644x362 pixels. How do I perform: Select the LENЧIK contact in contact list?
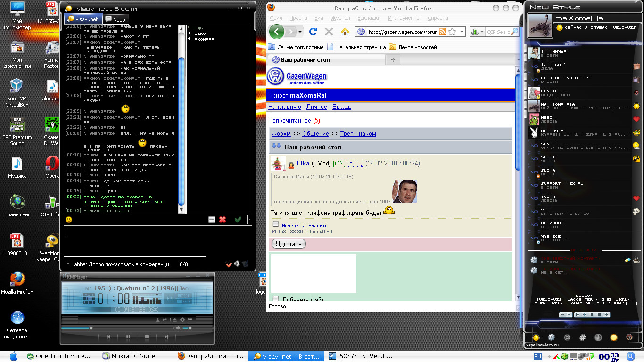(x=584, y=93)
